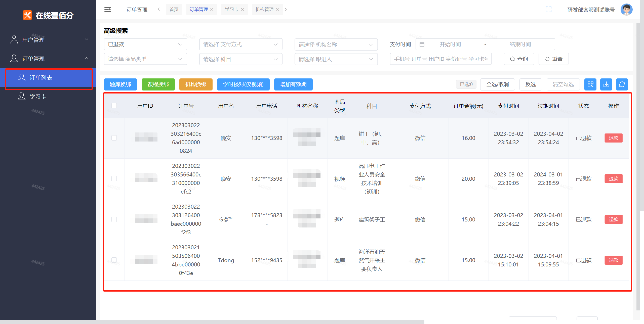Open 请选择 支付方式 dropdown
The width and height of the screenshot is (644, 324).
tap(241, 44)
